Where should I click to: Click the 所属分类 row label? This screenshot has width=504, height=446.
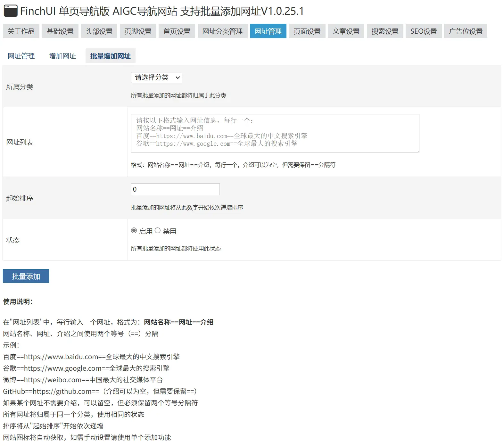coord(20,87)
